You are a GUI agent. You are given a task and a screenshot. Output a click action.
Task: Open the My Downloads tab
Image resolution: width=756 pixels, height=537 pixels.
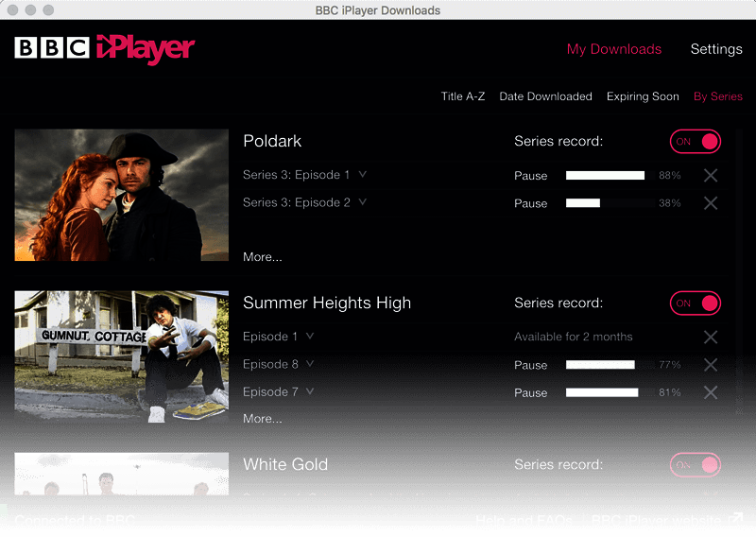(x=613, y=49)
